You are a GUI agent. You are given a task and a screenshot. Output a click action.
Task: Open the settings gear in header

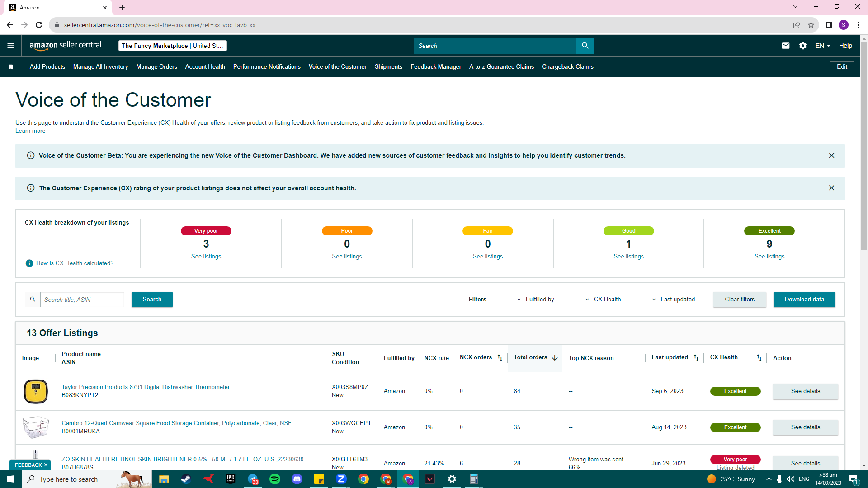[803, 46]
